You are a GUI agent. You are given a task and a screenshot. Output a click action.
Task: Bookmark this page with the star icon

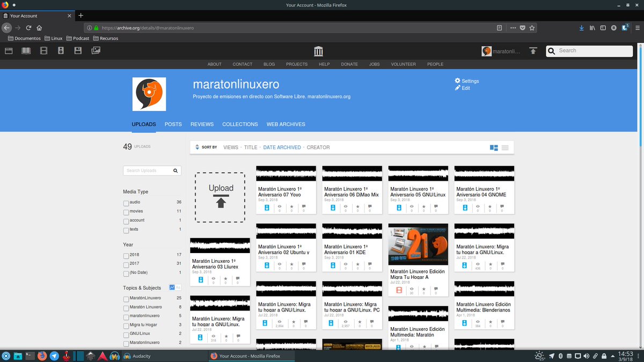pos(532,28)
